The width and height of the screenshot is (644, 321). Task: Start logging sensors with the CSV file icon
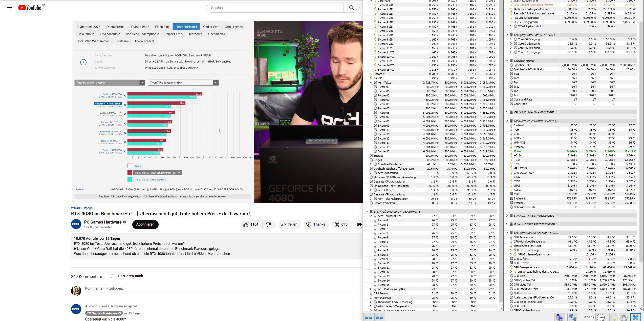tap(612, 317)
